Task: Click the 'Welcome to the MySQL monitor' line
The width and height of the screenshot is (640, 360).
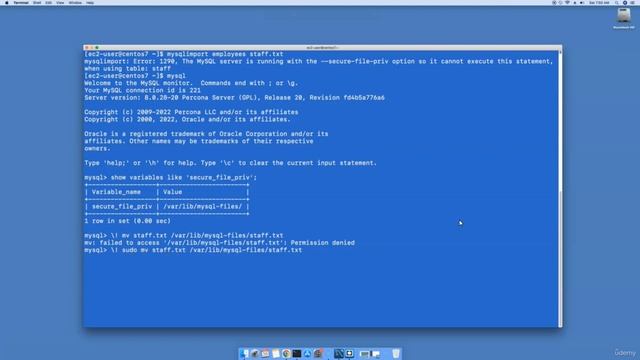Action: click(191, 83)
